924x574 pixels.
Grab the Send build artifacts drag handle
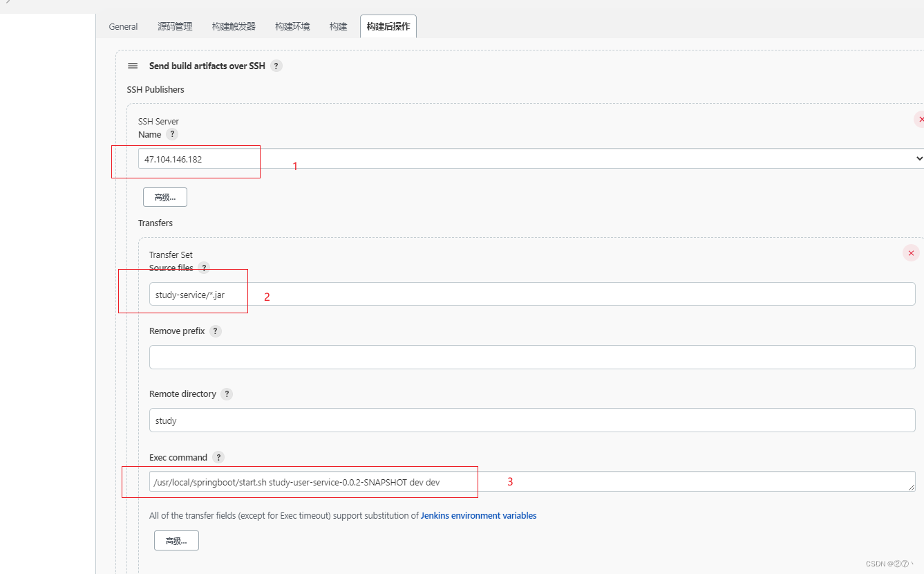(133, 66)
